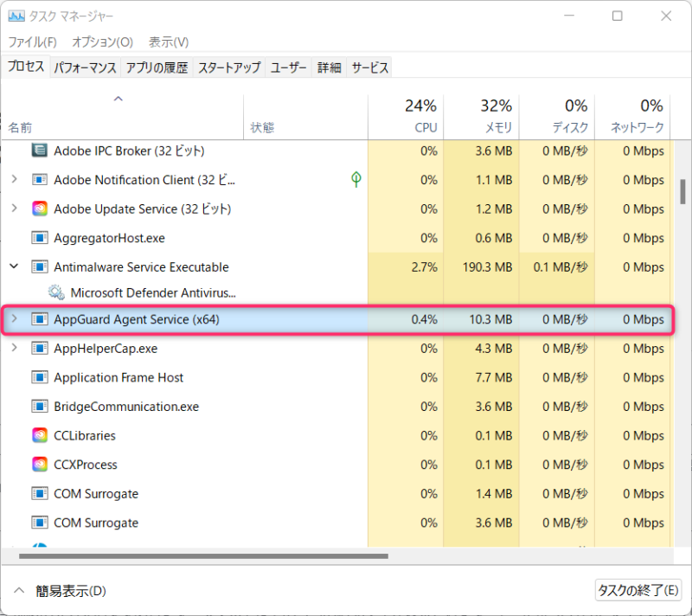Click the AggregatorHost.exe process icon
The height and width of the screenshot is (616, 692).
39,238
